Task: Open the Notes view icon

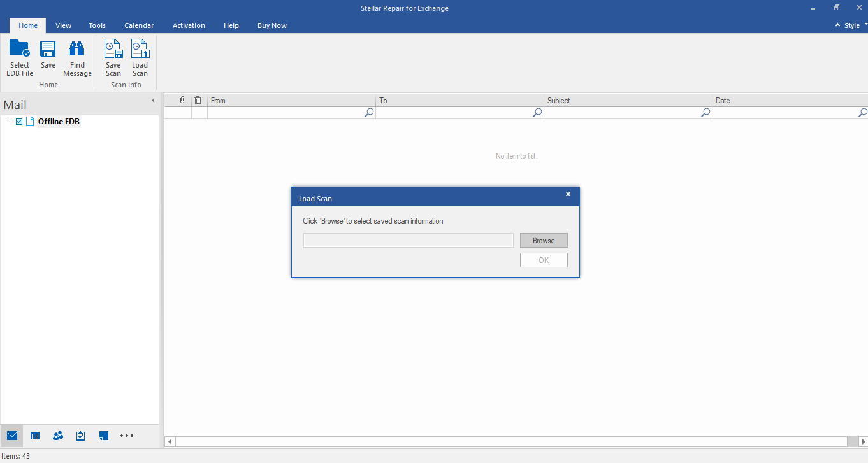Action: pos(104,436)
